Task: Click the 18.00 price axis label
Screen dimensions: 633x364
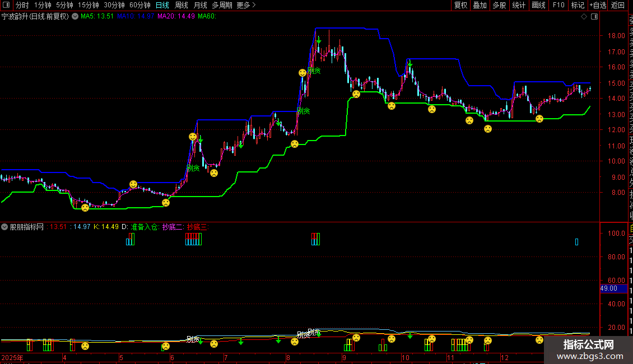Action: coord(616,35)
